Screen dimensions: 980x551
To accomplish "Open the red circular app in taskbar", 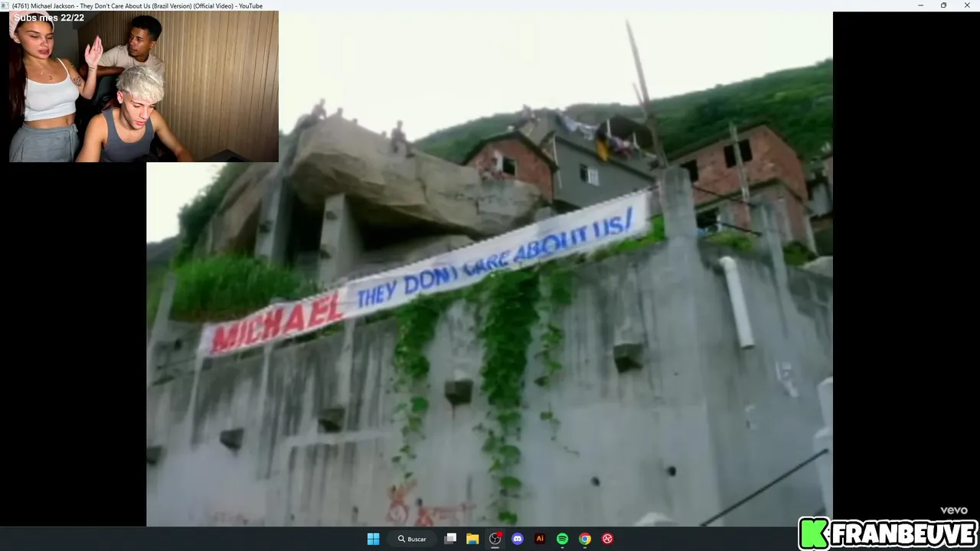I will (x=607, y=539).
